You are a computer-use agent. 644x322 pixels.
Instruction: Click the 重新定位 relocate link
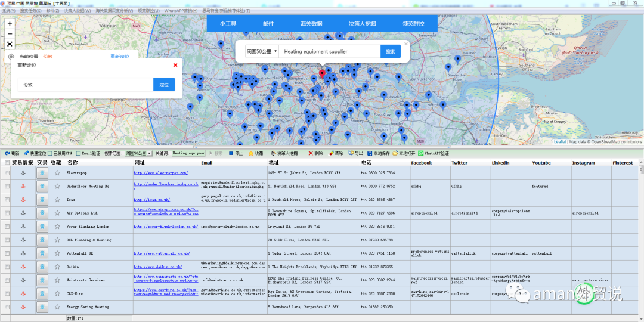tap(119, 57)
